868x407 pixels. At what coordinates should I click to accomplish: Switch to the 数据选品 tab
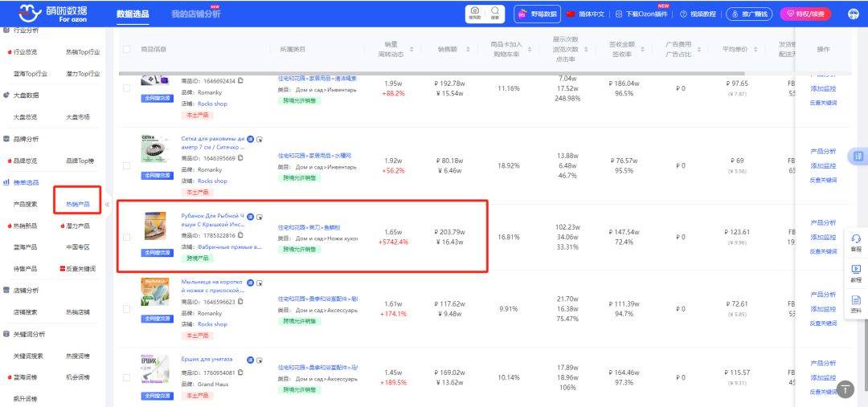[133, 14]
